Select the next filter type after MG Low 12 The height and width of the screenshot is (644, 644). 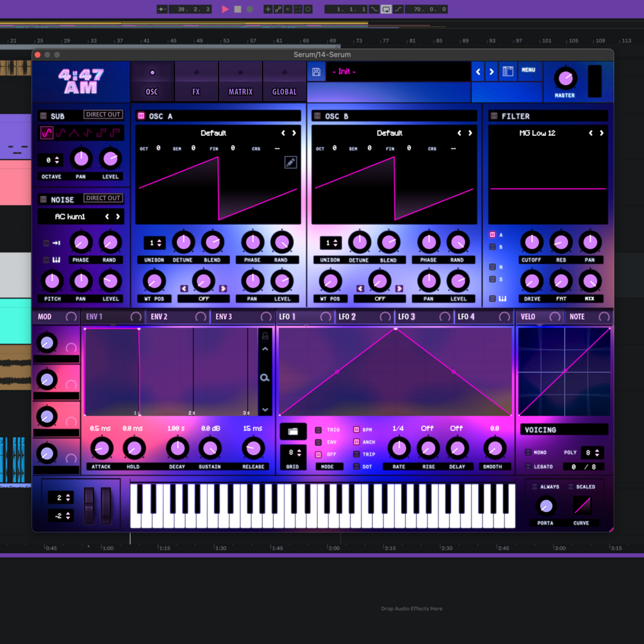click(602, 133)
